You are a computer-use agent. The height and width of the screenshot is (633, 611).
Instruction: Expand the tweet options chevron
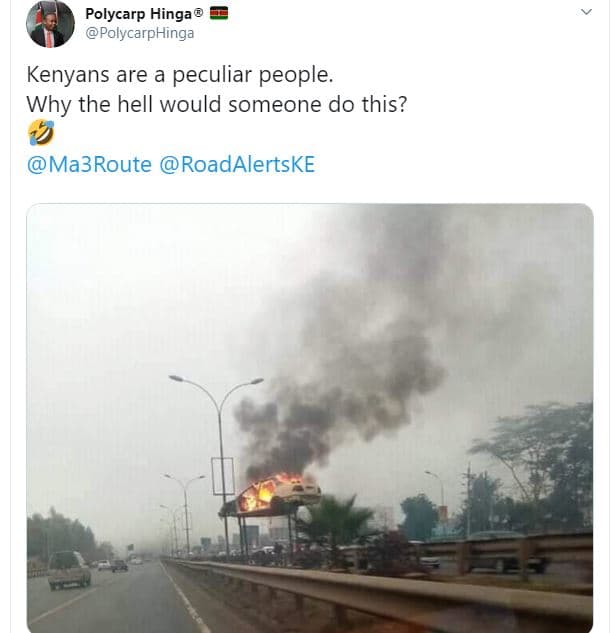pos(587,12)
